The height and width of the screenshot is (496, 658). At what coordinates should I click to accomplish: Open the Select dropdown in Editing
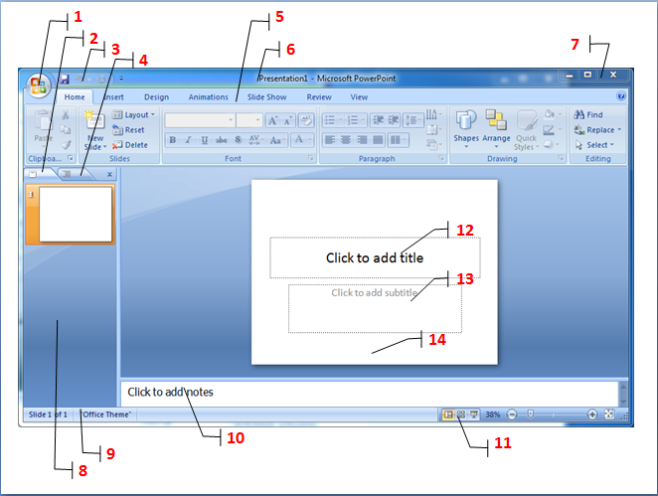coord(596,145)
